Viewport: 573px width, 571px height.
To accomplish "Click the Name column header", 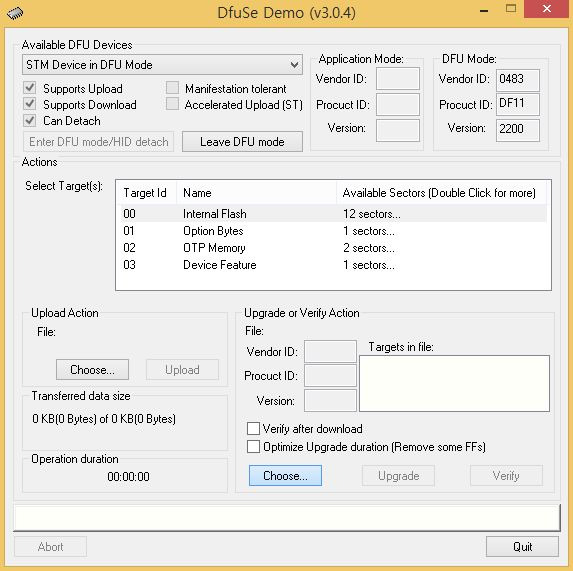I will (257, 193).
